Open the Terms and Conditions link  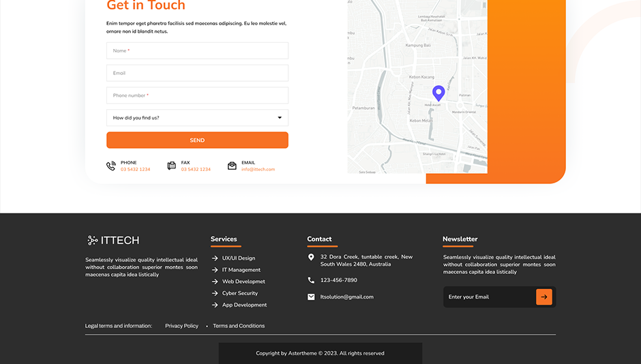[x=239, y=326]
